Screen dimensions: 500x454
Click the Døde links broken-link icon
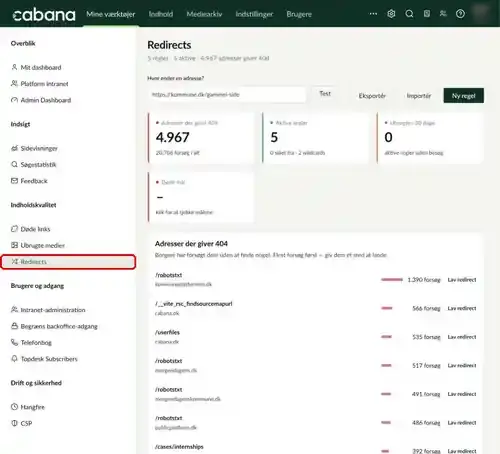click(14, 229)
